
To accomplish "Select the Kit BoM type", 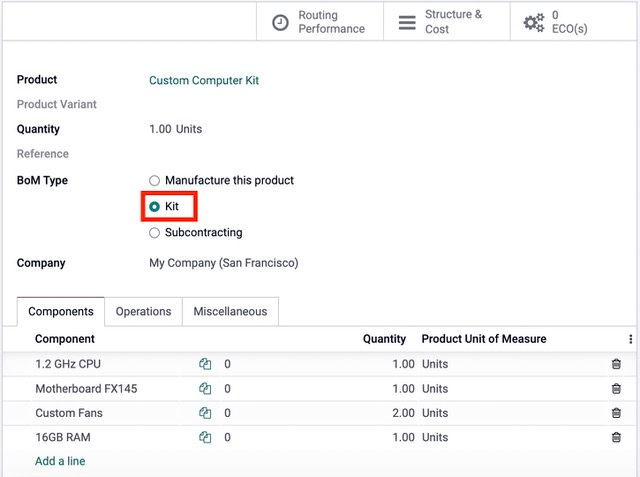I will point(154,207).
